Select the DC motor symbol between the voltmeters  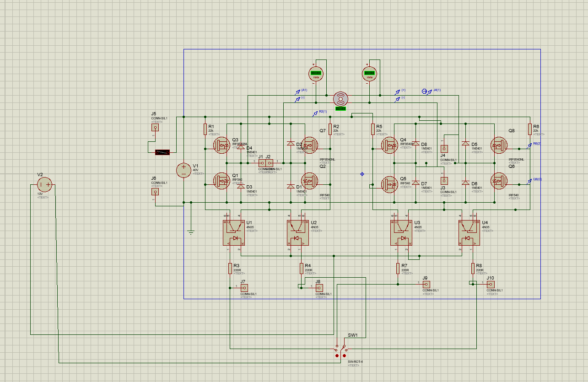340,98
